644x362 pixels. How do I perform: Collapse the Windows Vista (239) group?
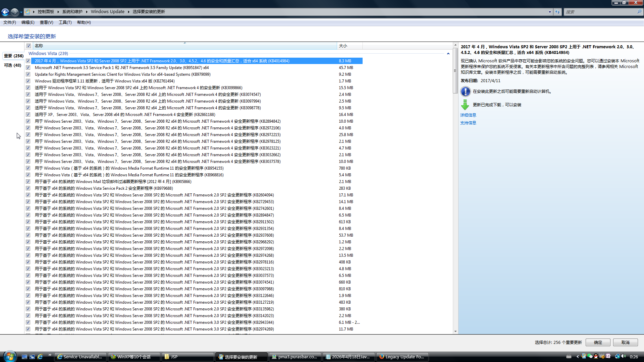448,54
